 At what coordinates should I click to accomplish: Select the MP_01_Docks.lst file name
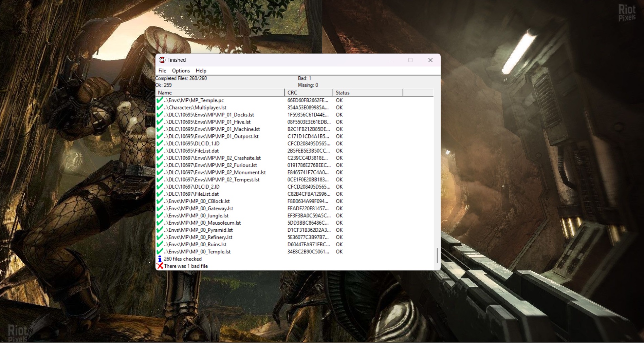click(x=209, y=115)
